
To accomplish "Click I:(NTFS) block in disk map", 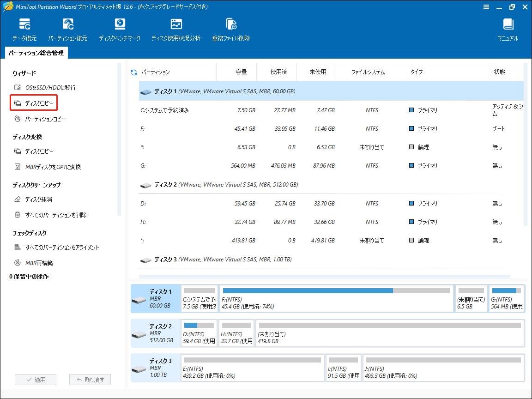I will (x=344, y=368).
